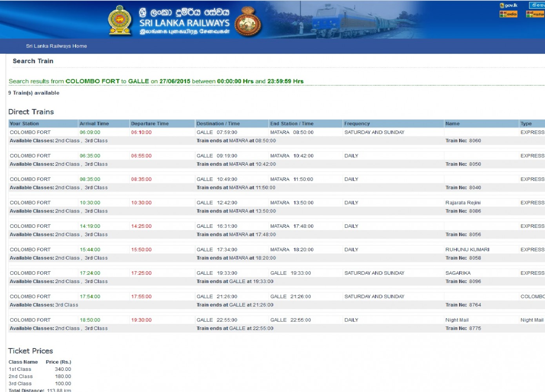The width and height of the screenshot is (545, 392).
Task: Click Train No: 8050 entry
Action: [x=463, y=164]
